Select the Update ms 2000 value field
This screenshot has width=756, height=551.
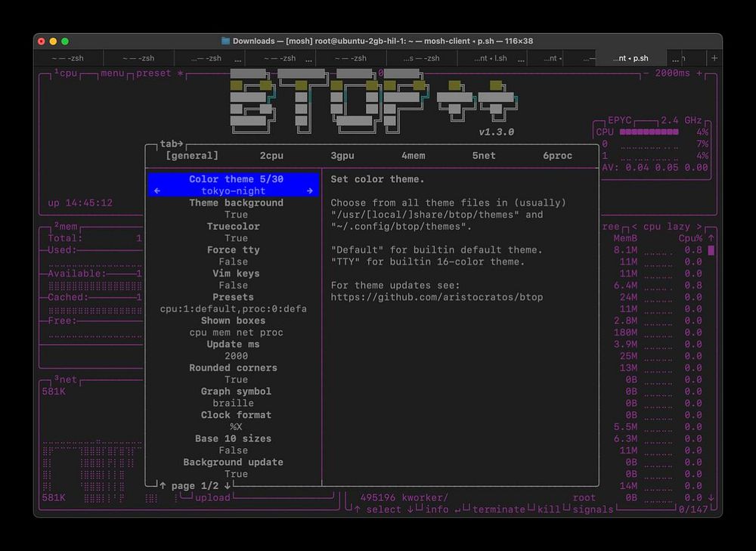(236, 356)
